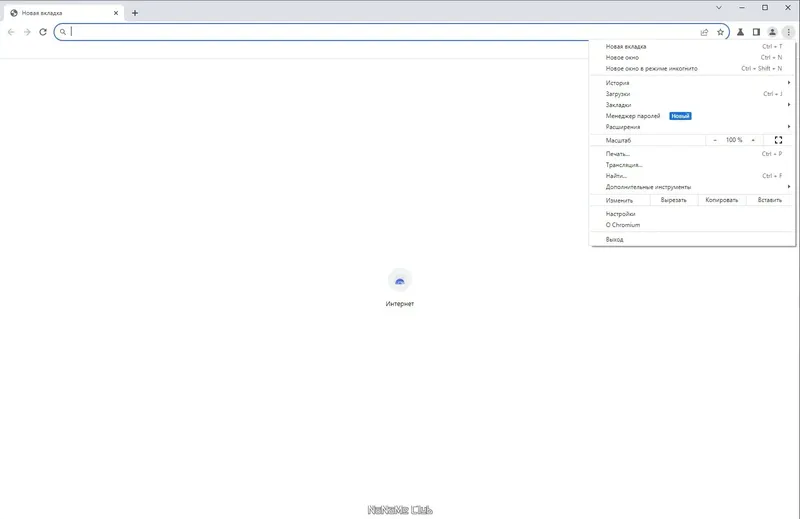Viewport: 800px width, 519px height.
Task: Click the back navigation arrow
Action: pos(11,32)
